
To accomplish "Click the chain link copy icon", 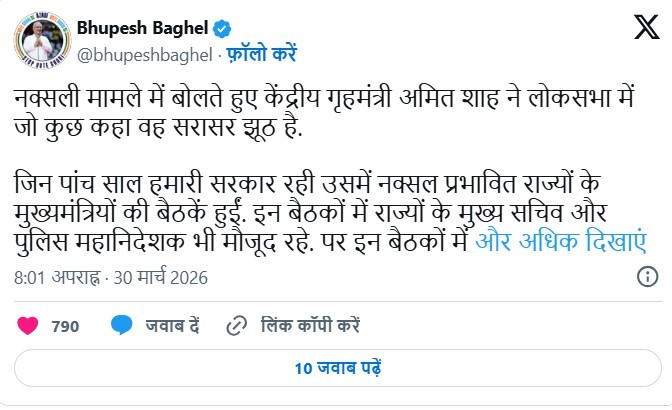I will (x=237, y=325).
